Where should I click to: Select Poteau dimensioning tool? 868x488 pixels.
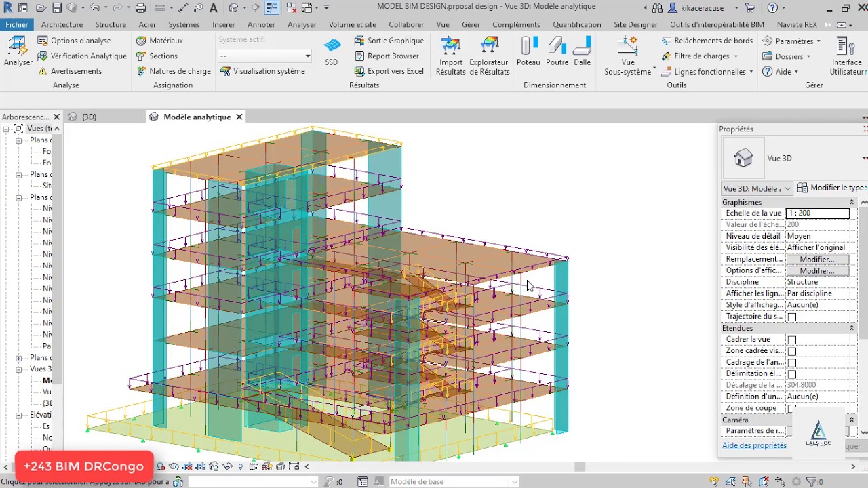[529, 52]
